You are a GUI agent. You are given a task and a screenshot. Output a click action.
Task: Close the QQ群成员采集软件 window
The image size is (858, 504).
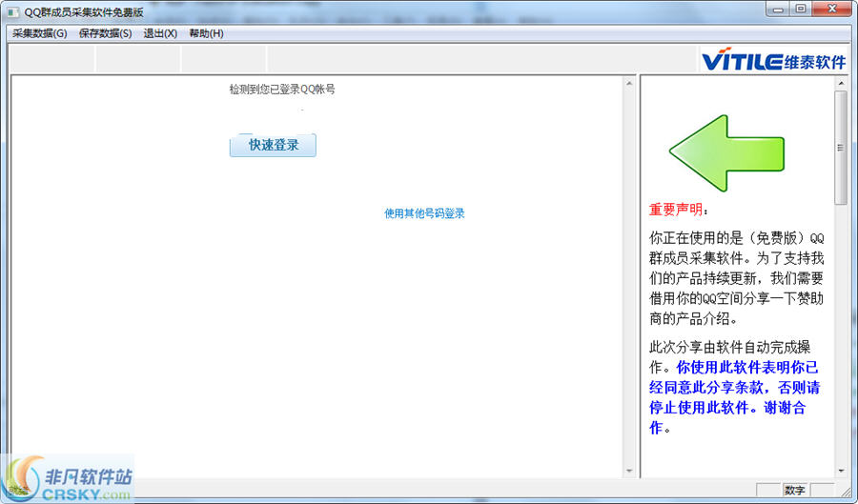(831, 10)
